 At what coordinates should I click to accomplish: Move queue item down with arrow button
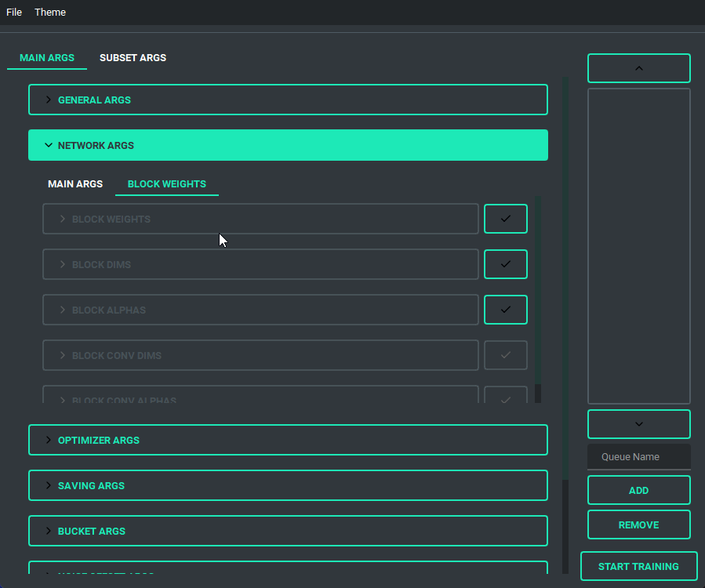click(x=639, y=424)
